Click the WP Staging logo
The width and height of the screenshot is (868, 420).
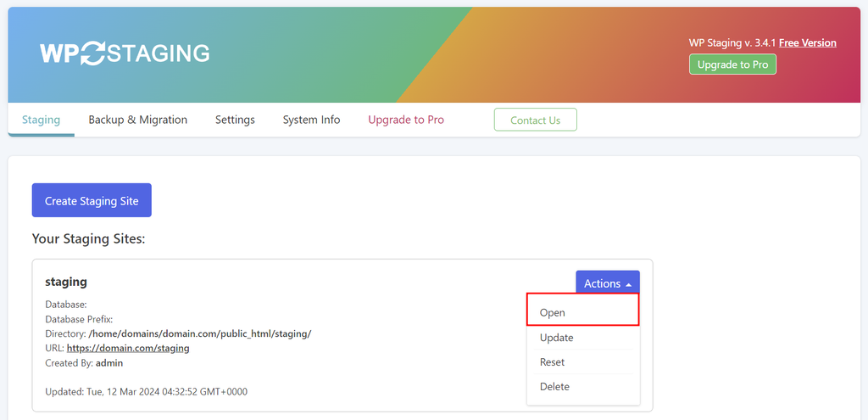tap(125, 53)
